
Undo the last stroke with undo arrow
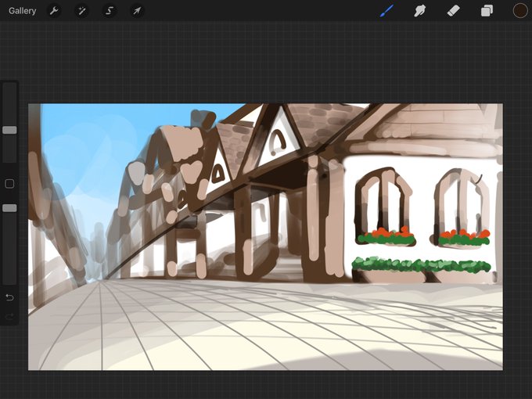tap(9, 297)
